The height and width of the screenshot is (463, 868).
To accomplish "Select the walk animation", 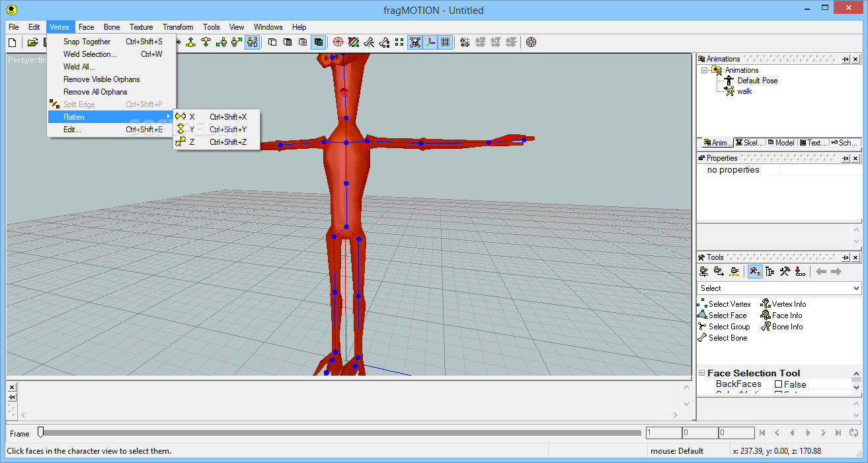I will (x=744, y=91).
